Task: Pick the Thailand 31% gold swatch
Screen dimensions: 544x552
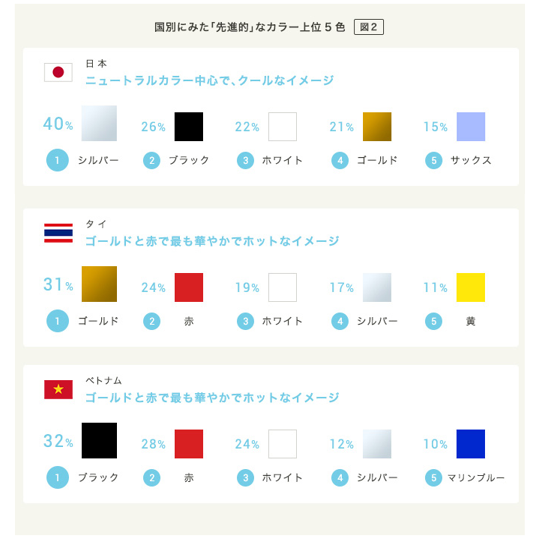Action: click(x=99, y=284)
